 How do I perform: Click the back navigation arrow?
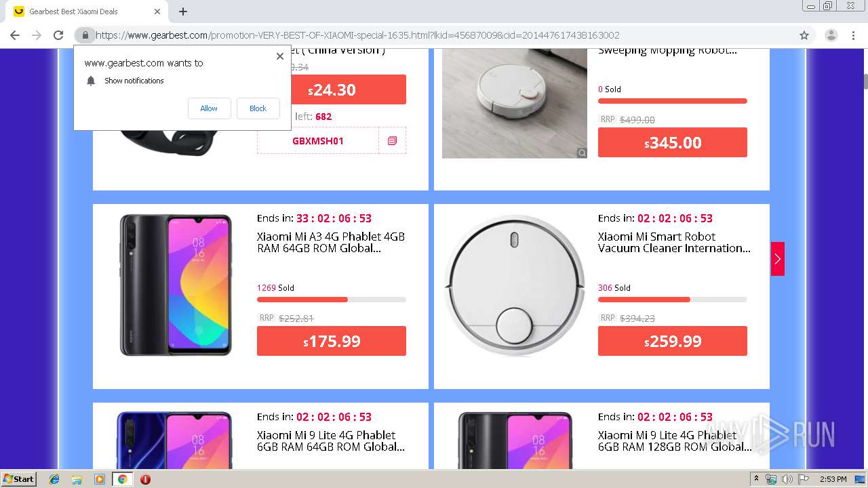coord(15,35)
